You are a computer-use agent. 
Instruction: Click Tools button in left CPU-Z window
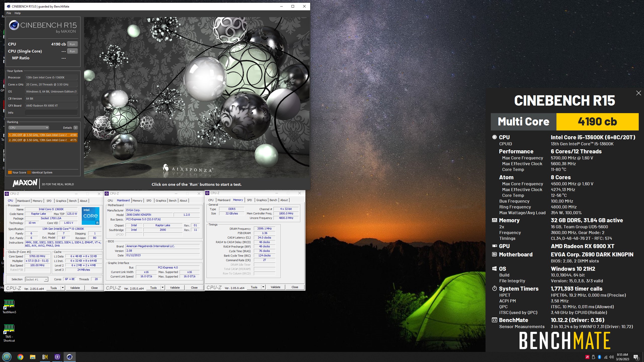(54, 288)
